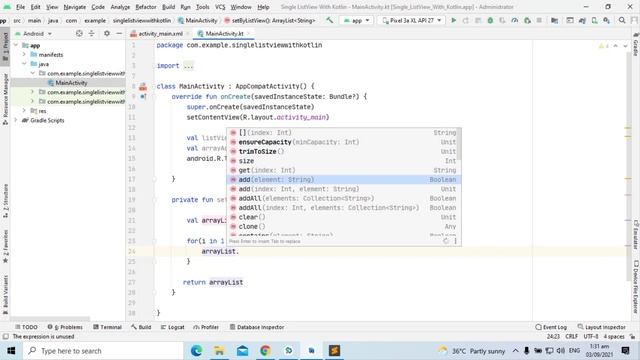Open the Logcat tool window
Image resolution: width=640 pixels, height=360 pixels.
[173, 327]
